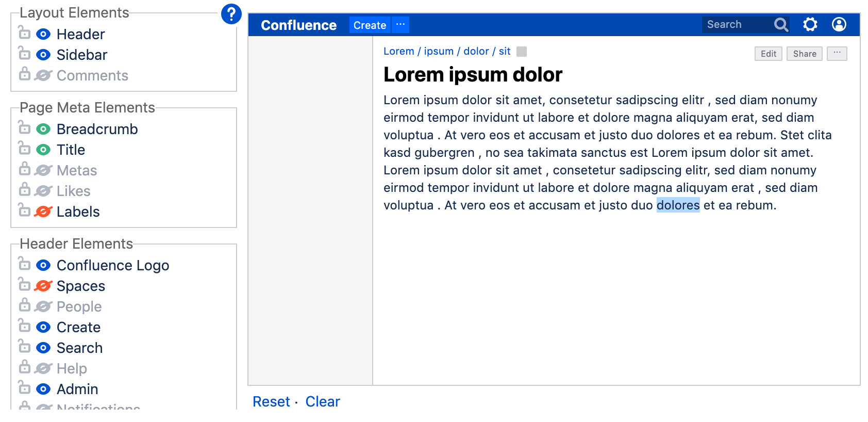This screenshot has height=422, width=868.
Task: Click the lock icon beside Search
Action: [x=24, y=347]
